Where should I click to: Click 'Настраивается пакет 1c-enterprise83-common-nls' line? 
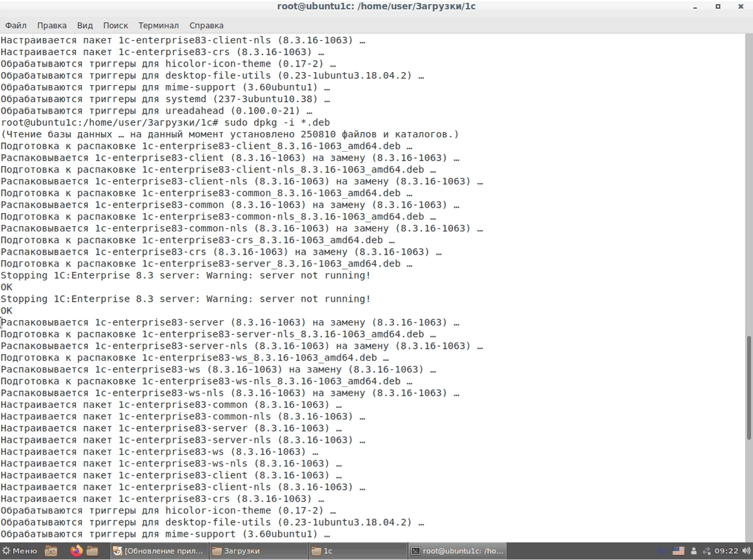point(183,416)
